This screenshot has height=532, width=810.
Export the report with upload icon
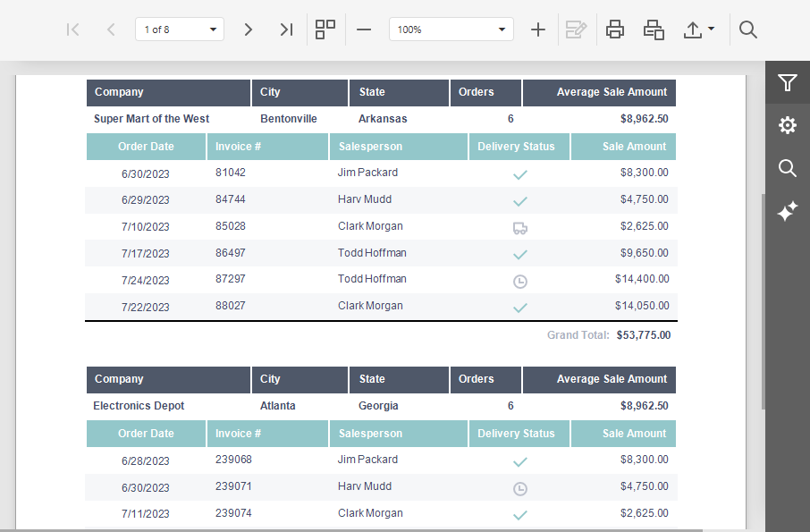(x=693, y=30)
